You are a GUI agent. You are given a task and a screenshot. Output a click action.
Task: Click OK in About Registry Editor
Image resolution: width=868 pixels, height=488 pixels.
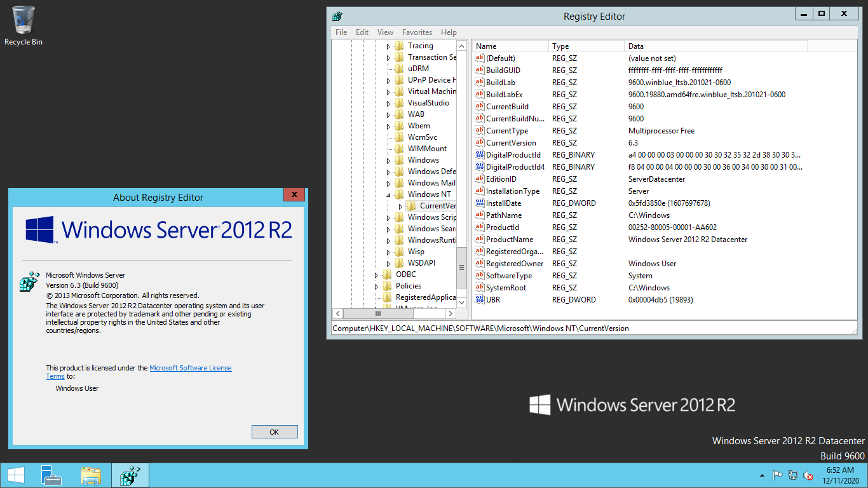click(275, 432)
